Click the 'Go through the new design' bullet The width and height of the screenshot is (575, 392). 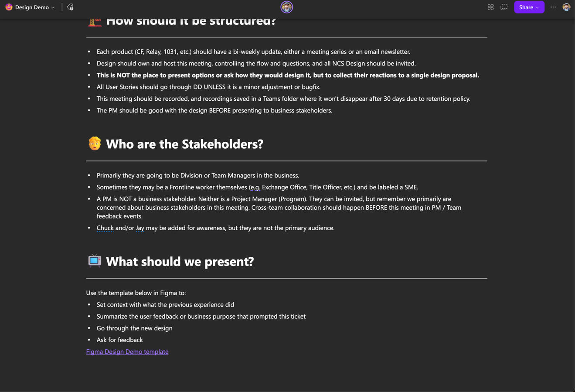coord(134,328)
